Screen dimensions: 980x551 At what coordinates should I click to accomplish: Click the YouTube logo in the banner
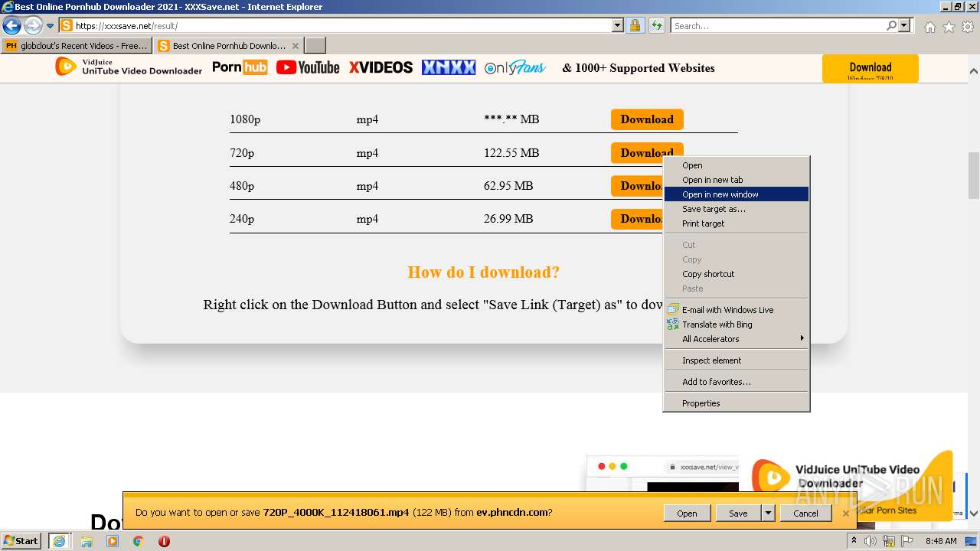pyautogui.click(x=308, y=67)
